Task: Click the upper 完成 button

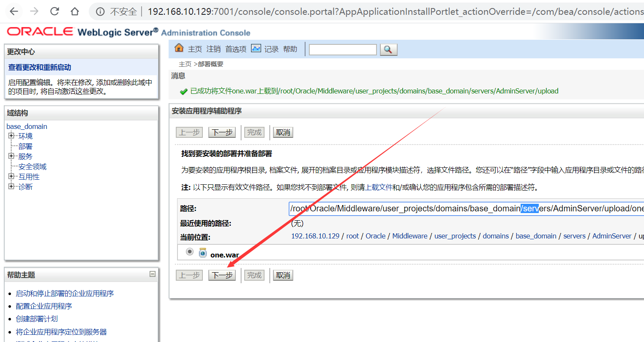Action: point(254,132)
